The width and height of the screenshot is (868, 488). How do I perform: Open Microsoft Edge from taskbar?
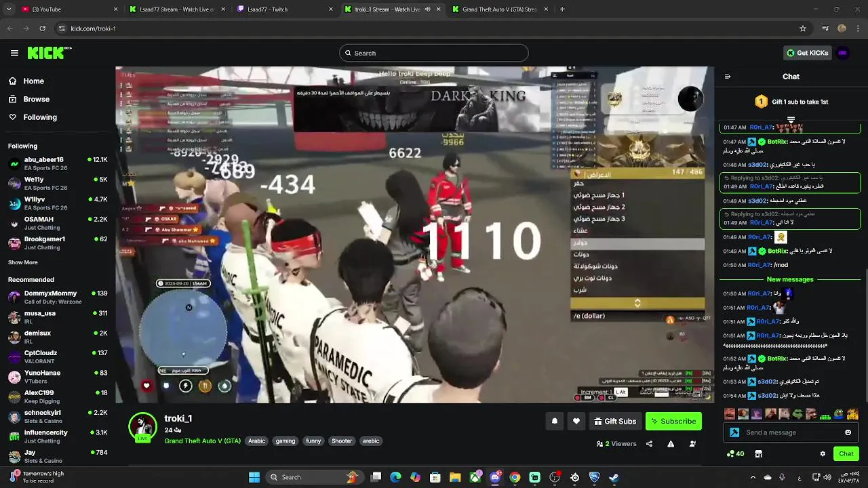(x=395, y=477)
